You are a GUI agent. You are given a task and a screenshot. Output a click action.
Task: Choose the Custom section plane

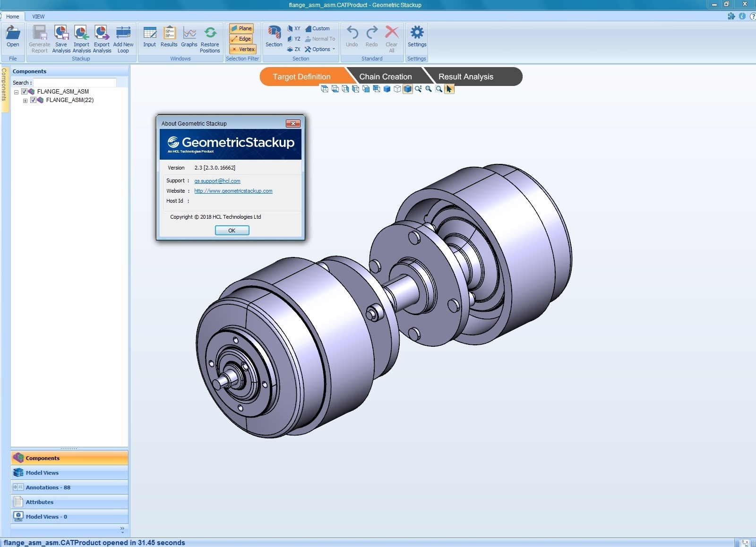[318, 28]
